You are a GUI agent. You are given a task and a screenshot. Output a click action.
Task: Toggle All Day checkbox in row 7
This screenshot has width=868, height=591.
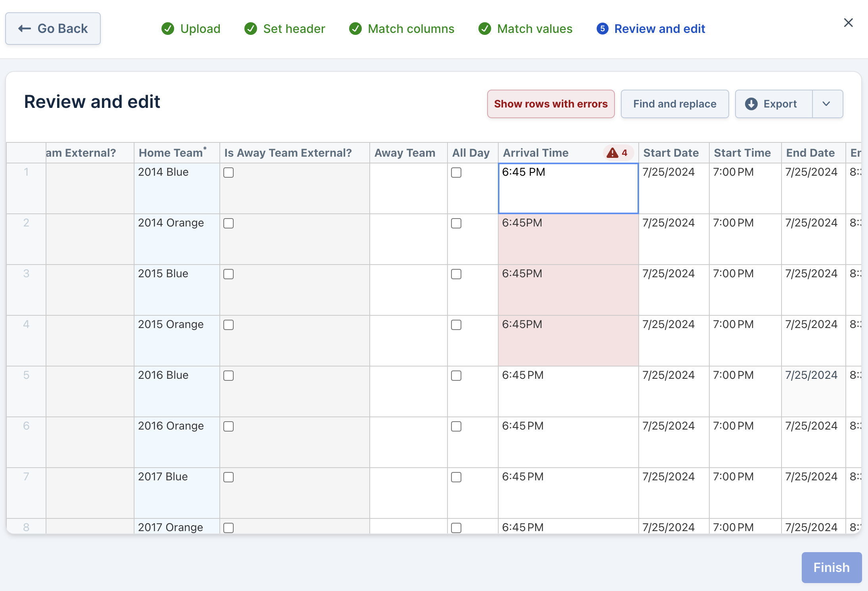pos(456,477)
